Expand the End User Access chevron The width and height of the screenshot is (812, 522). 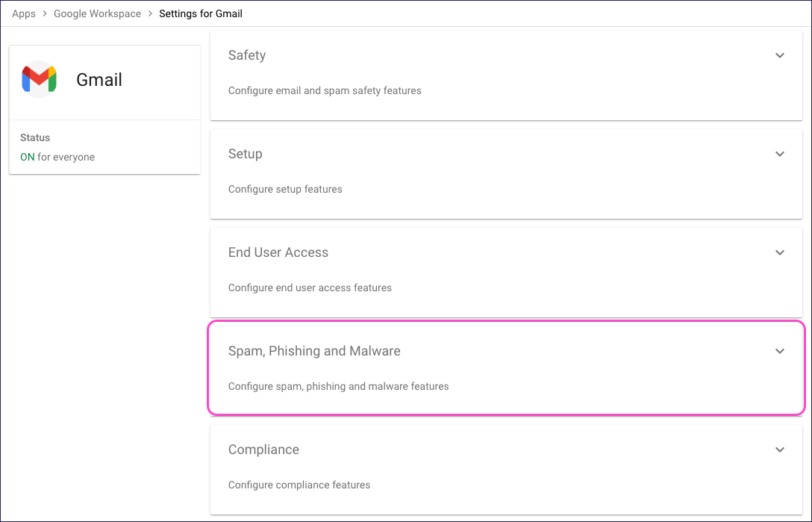point(780,252)
